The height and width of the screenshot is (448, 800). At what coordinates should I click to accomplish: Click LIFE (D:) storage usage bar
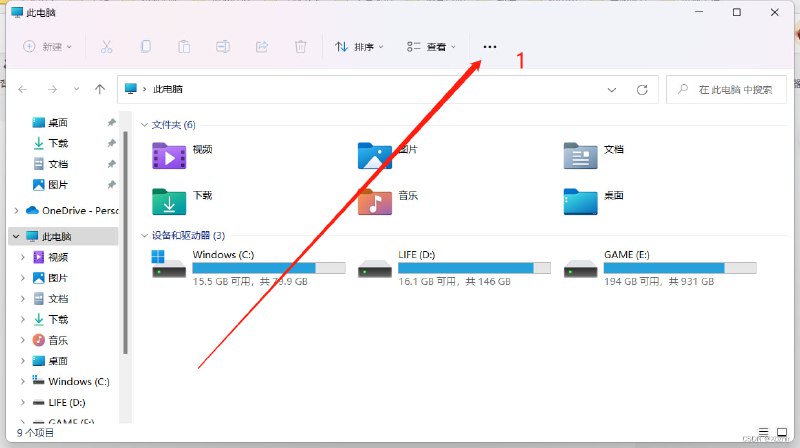pos(474,268)
